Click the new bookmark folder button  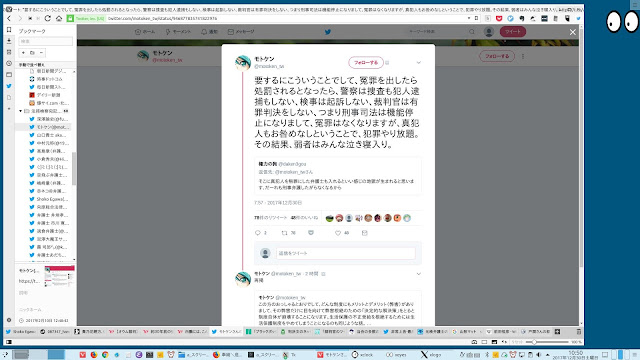coord(32,53)
